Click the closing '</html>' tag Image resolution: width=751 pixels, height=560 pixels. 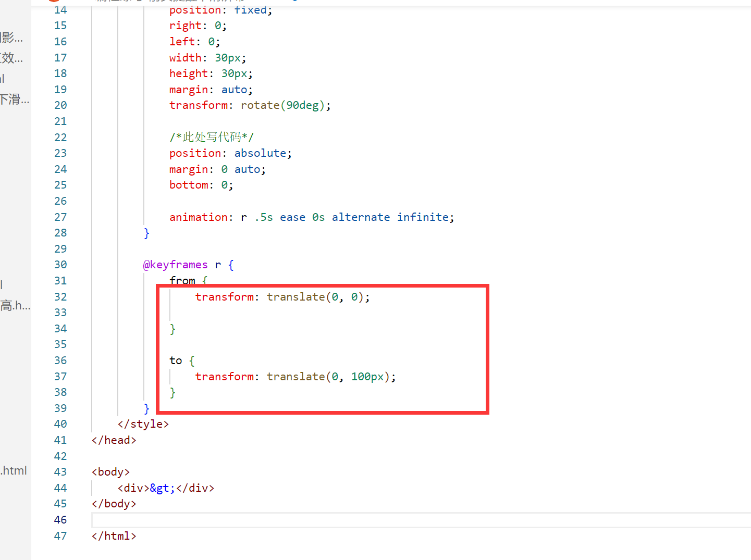[114, 536]
